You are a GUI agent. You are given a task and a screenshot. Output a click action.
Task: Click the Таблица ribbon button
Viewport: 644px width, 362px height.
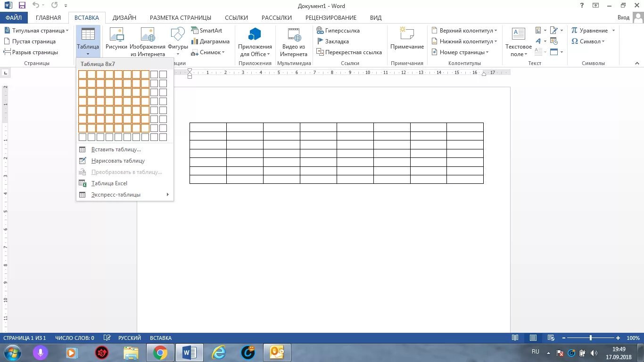pos(88,41)
